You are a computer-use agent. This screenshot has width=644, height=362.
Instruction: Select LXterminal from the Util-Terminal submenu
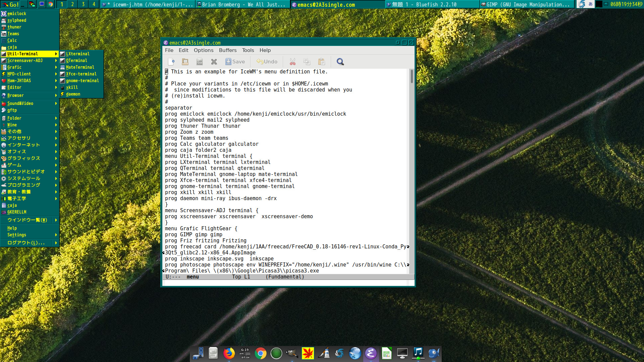tap(78, 54)
